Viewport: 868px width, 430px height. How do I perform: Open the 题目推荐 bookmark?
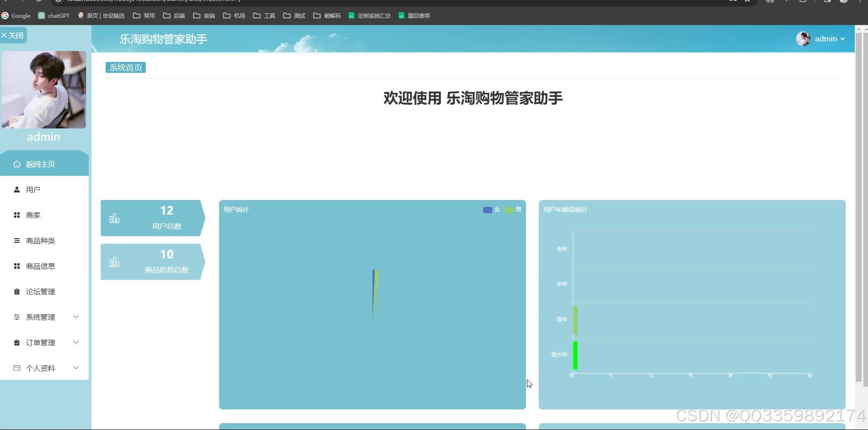click(414, 15)
